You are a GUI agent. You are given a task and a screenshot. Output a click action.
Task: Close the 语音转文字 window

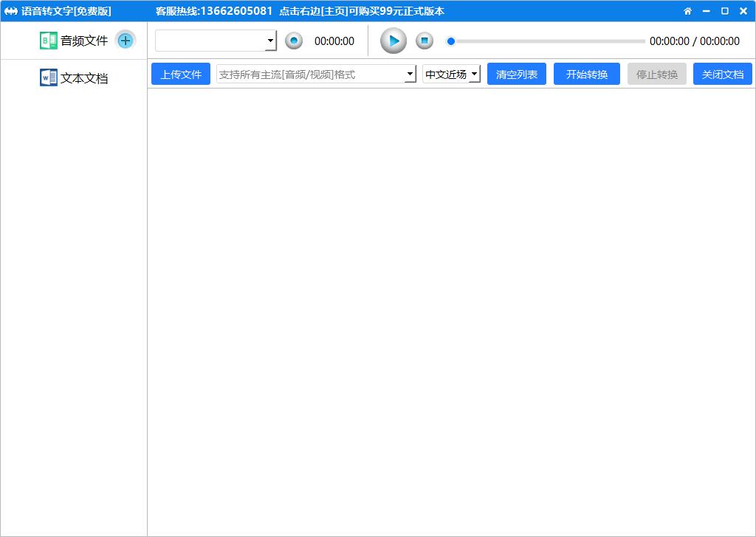pos(743,11)
